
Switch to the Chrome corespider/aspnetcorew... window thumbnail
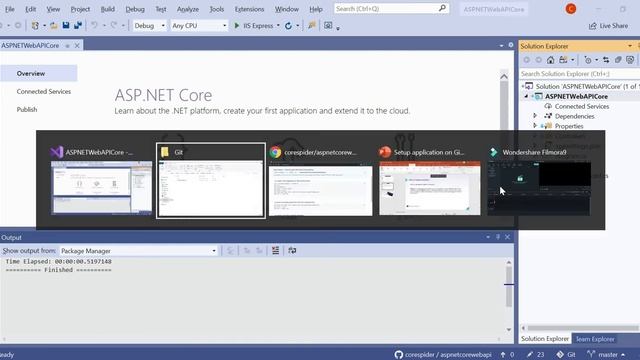[320, 180]
